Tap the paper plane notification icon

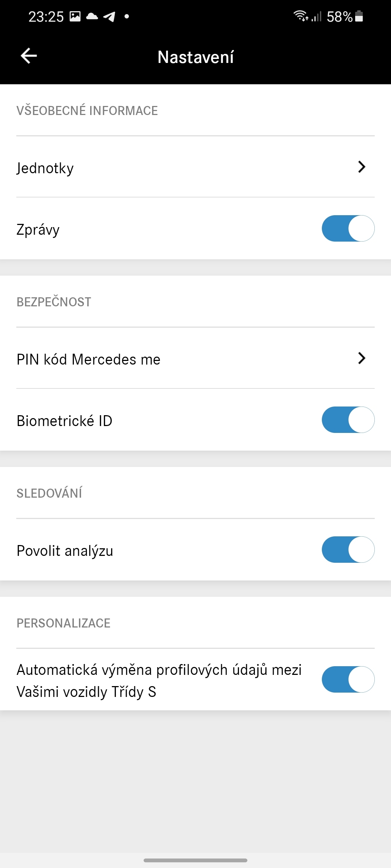tap(109, 17)
